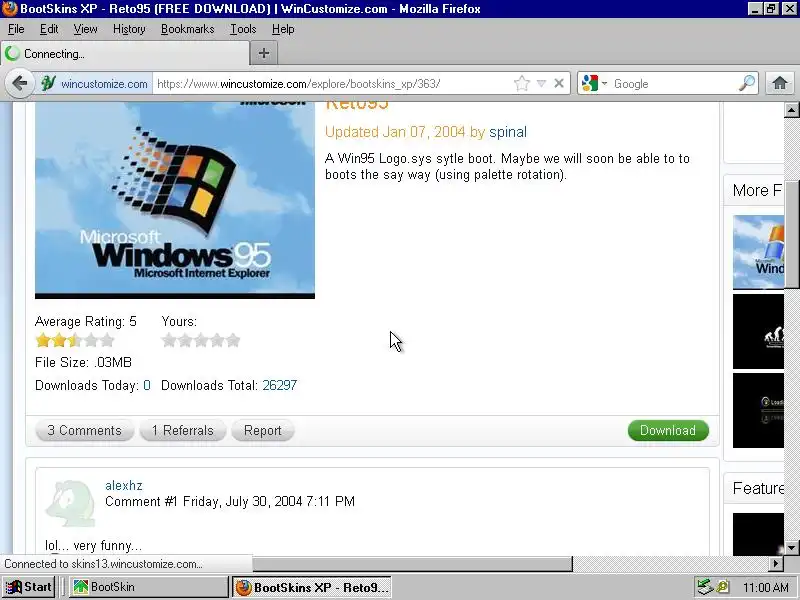Open commenter alexhz profile link
This screenshot has width=800, height=600.
[x=123, y=486]
